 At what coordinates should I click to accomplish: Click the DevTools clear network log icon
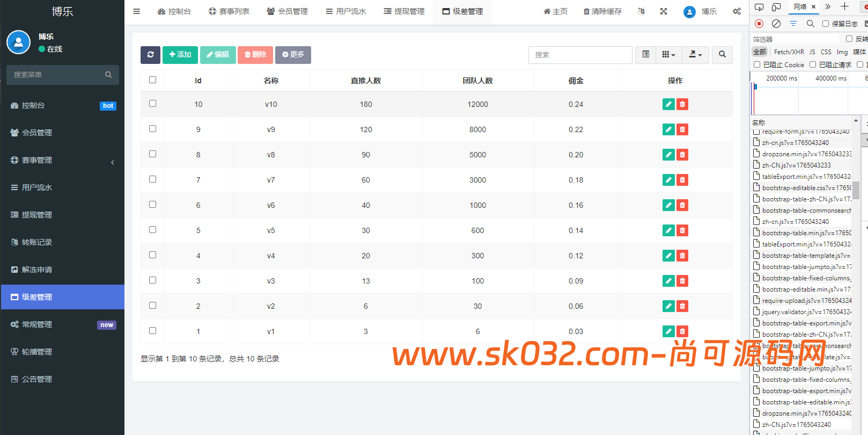(776, 24)
